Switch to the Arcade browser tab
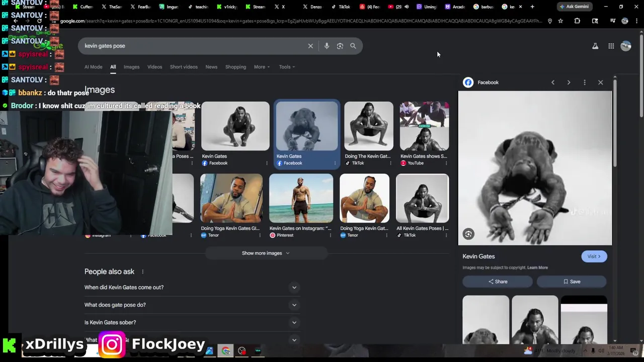The image size is (644, 362). [x=454, y=7]
